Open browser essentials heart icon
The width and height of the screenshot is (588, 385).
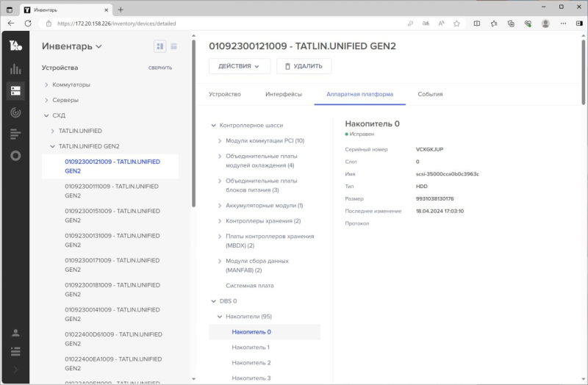click(528, 24)
